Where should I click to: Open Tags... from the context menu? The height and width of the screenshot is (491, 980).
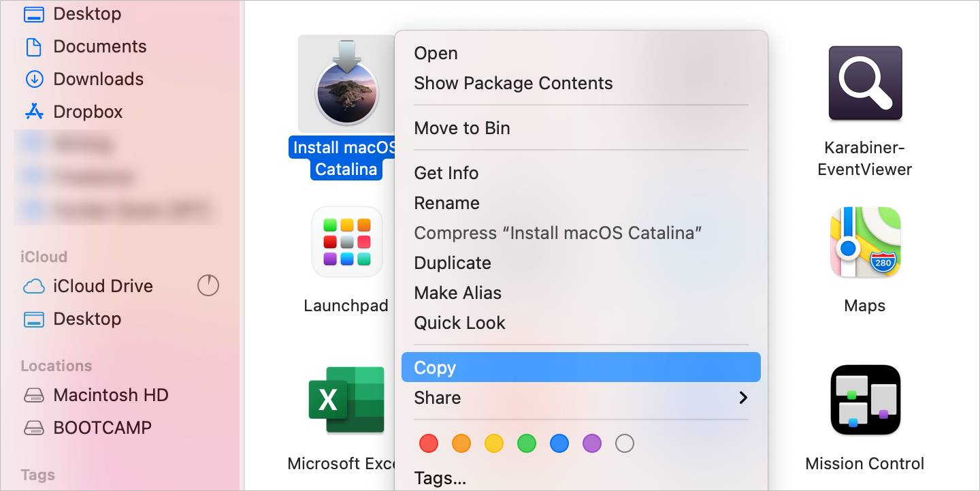coord(440,477)
